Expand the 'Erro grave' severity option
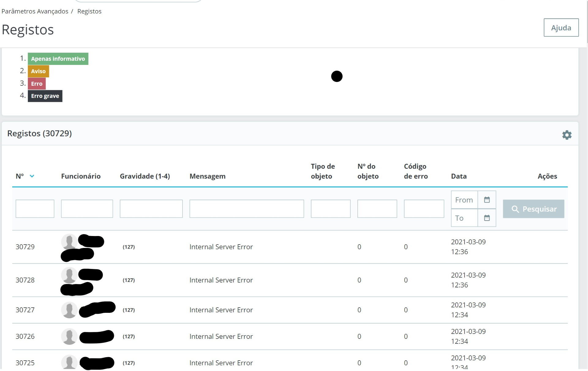This screenshot has height=371, width=588. tap(45, 96)
